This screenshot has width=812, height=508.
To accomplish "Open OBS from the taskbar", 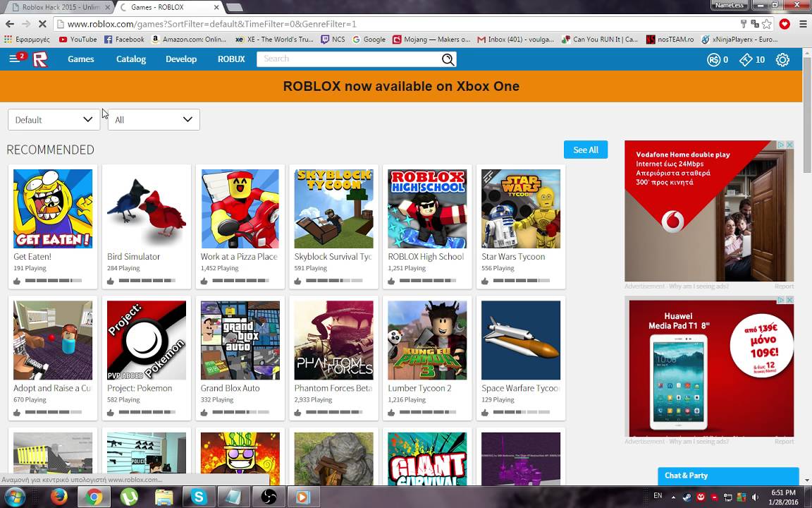I will point(269,497).
